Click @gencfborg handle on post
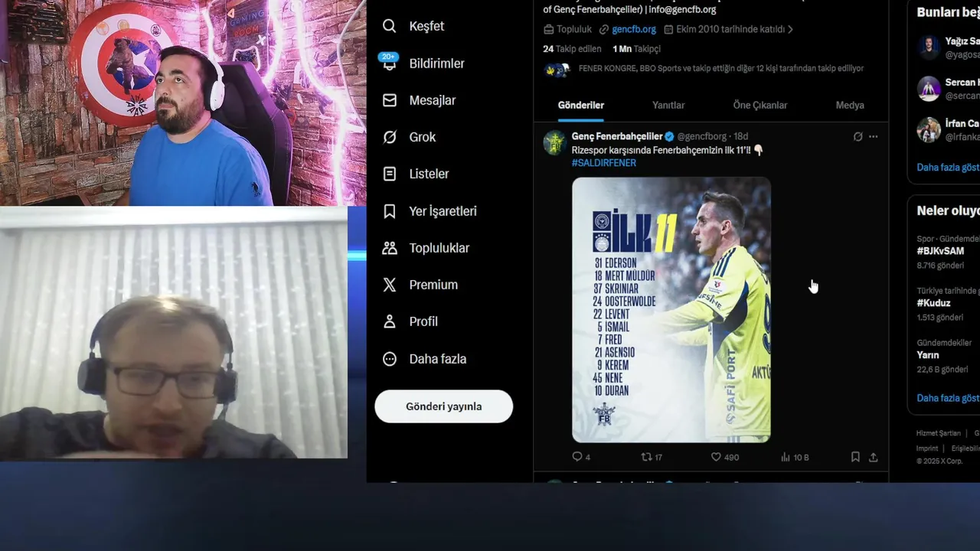The height and width of the screenshot is (551, 980). [x=702, y=136]
